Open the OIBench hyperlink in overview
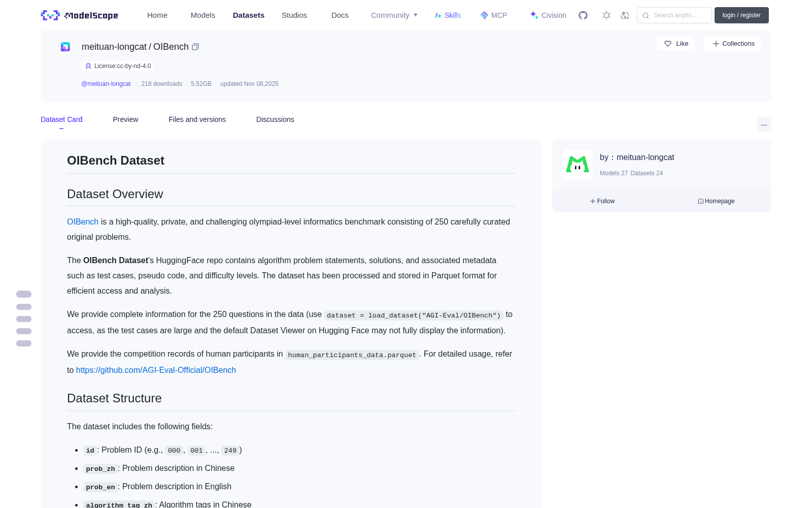The height and width of the screenshot is (508, 812). tap(83, 222)
